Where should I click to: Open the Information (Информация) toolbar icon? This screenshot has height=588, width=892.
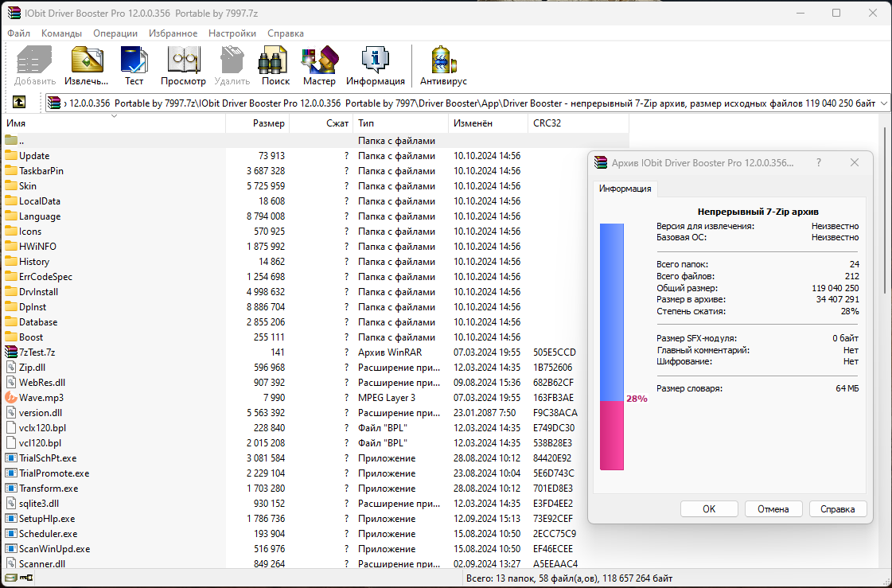tap(376, 66)
